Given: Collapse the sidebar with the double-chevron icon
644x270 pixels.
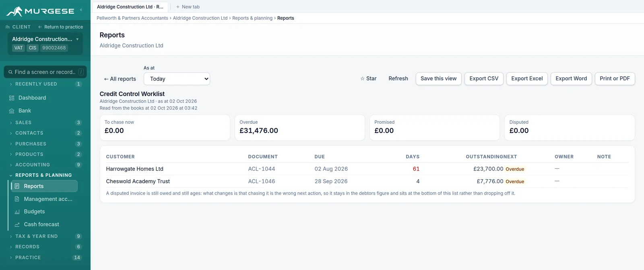Looking at the screenshot, I should 81,10.
